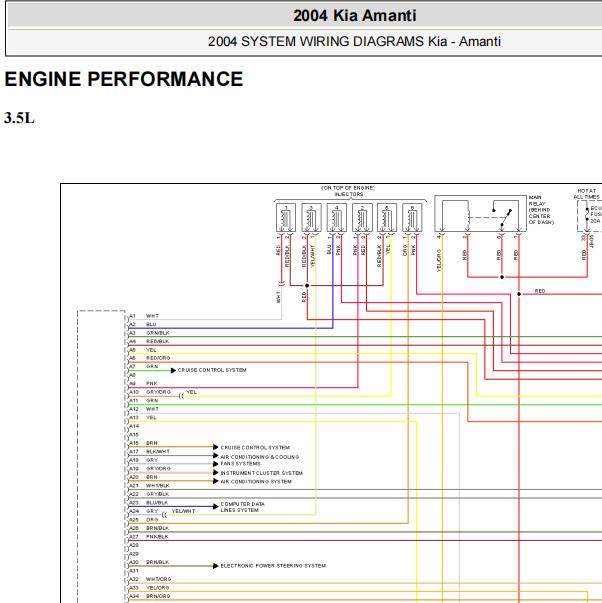Image resolution: width=602 pixels, height=603 pixels.
Task: Click the Main Relay location label
Action: (x=541, y=210)
